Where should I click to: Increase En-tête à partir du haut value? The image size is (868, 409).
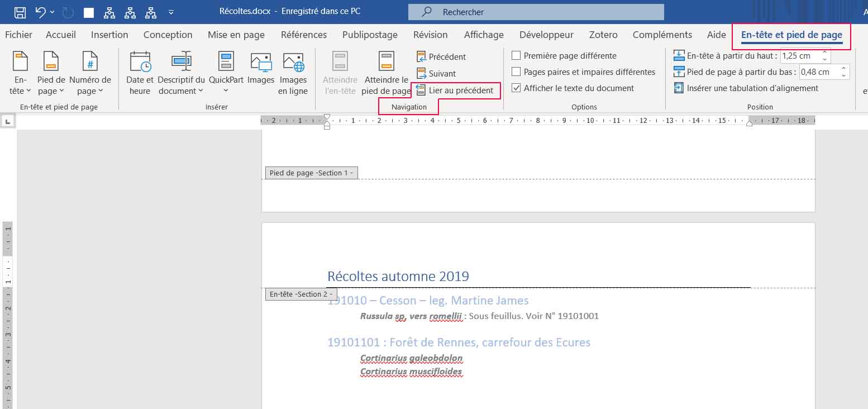(824, 53)
